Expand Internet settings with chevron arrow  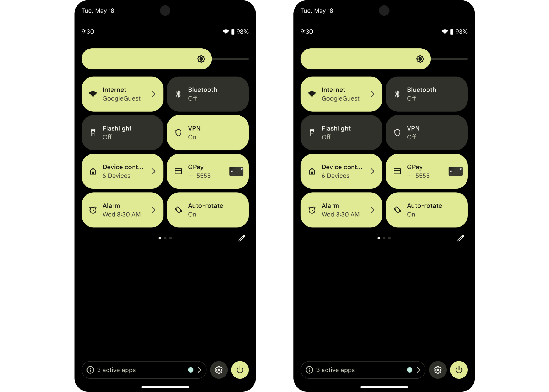pos(154,94)
